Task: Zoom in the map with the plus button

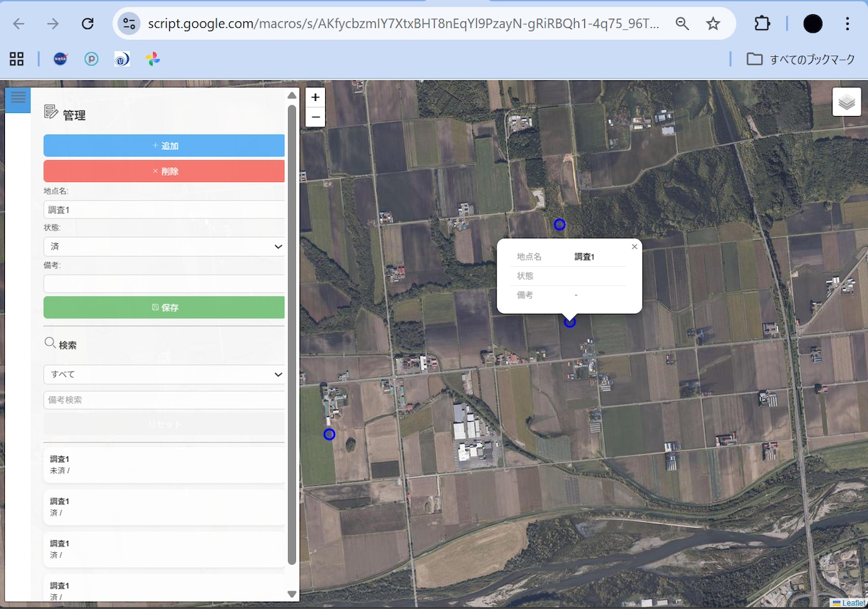Action: pos(315,97)
